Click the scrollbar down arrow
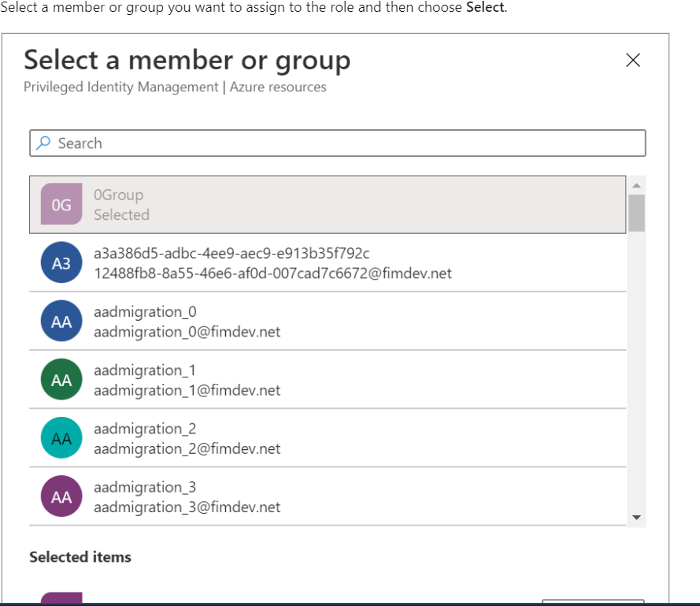The height and width of the screenshot is (606, 700). [635, 517]
